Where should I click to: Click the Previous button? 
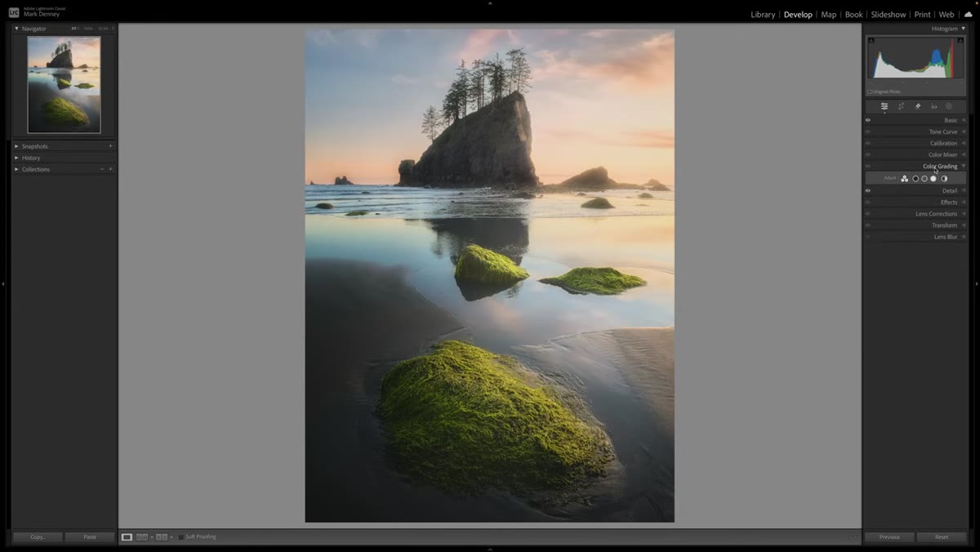click(x=890, y=537)
